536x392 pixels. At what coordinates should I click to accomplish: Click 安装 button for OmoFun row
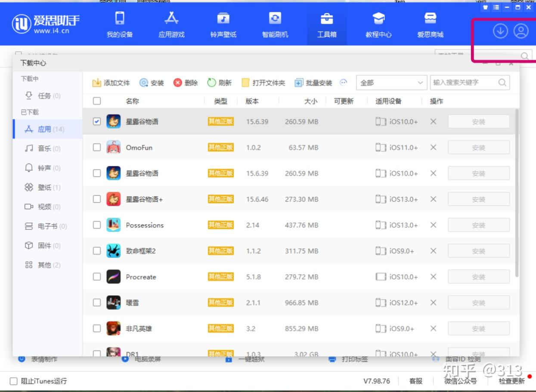pos(479,148)
